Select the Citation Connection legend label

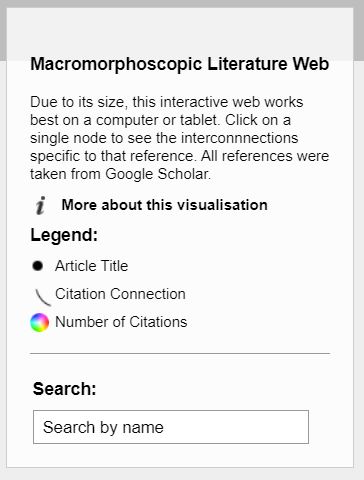(x=120, y=294)
